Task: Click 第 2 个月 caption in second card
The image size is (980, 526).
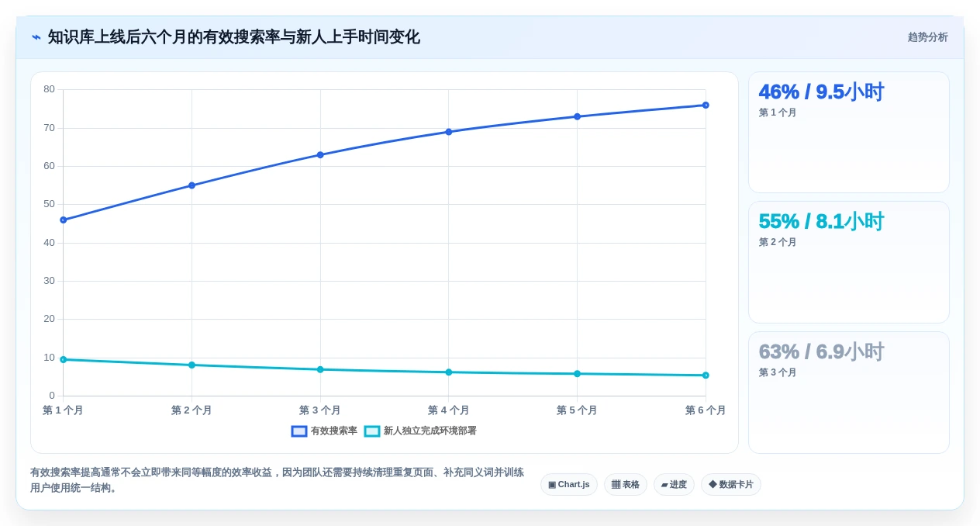Action: pos(778,242)
